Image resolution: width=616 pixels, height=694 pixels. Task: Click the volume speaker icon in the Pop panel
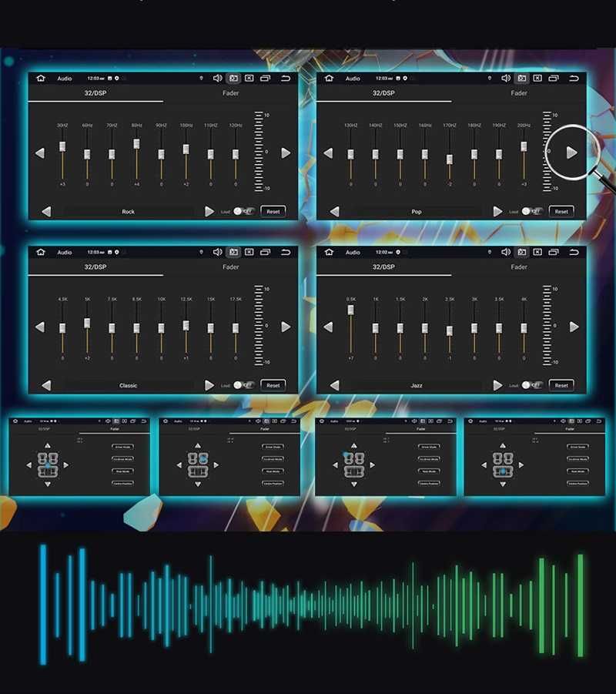point(506,79)
